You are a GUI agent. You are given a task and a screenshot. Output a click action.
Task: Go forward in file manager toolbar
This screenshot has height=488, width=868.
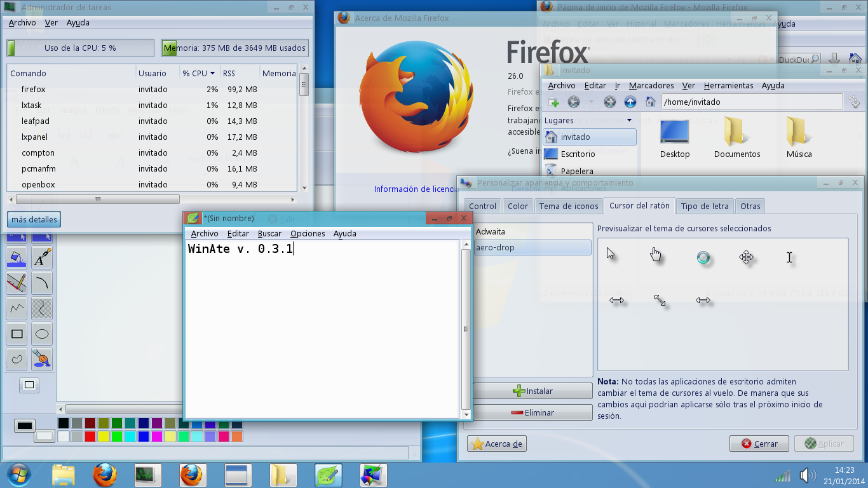pos(609,102)
